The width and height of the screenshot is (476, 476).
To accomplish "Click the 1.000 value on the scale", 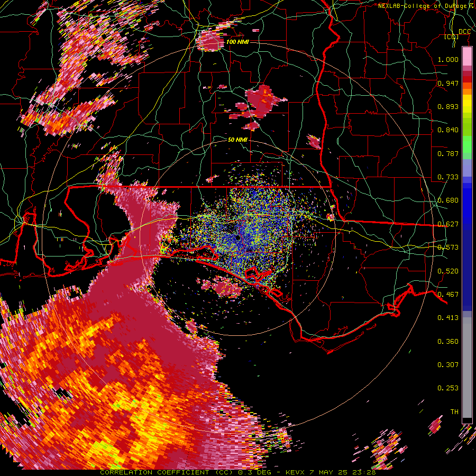I will tap(448, 59).
